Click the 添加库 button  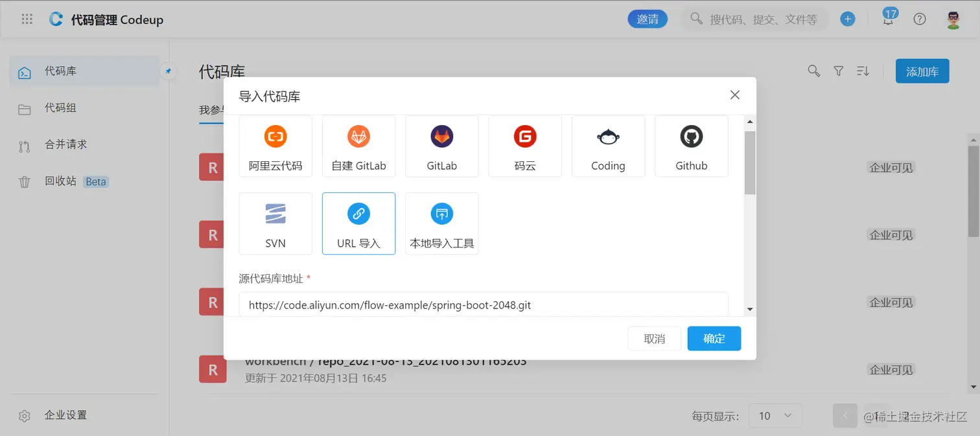[x=922, y=71]
